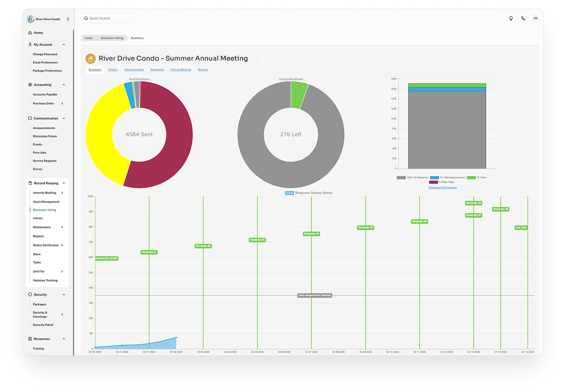Click the Quick Search field
The height and width of the screenshot is (392, 566).
tap(107, 18)
